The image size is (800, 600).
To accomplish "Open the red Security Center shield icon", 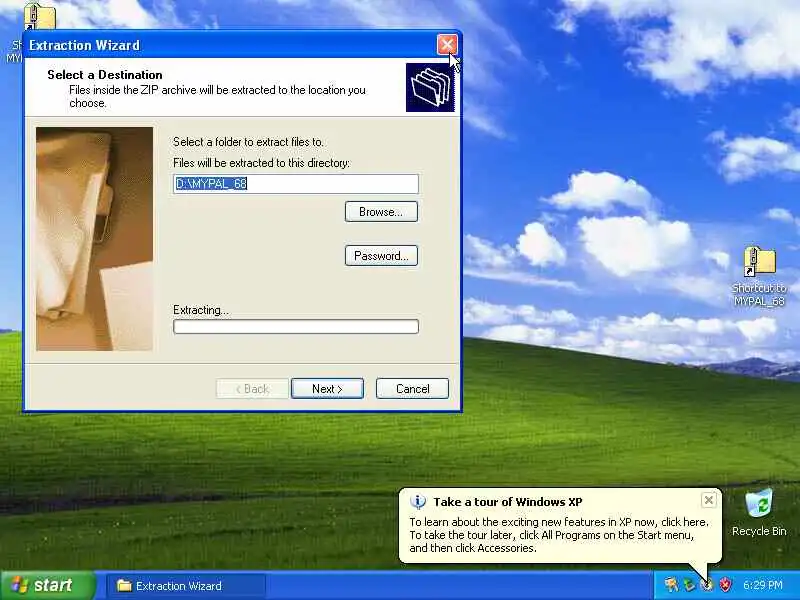I will coord(725,585).
